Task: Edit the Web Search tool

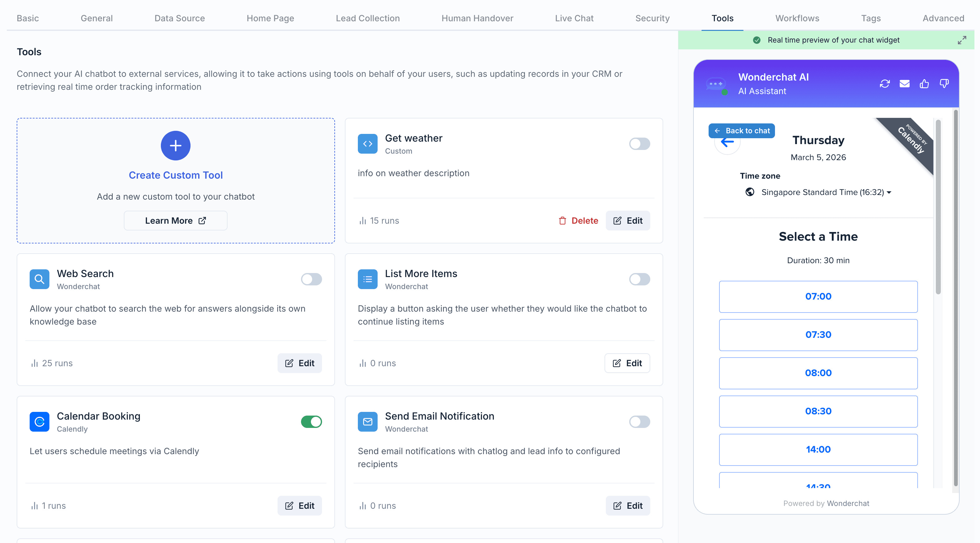Action: [299, 363]
